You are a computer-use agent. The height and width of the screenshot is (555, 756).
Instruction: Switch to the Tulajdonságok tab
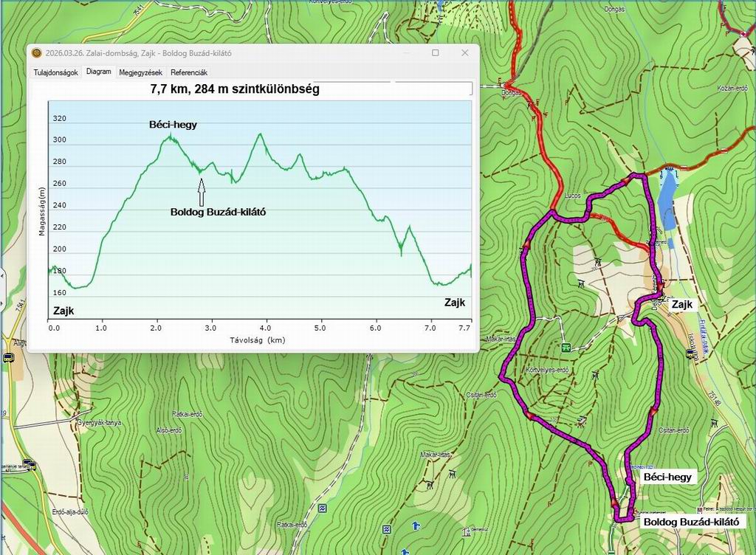[56, 72]
